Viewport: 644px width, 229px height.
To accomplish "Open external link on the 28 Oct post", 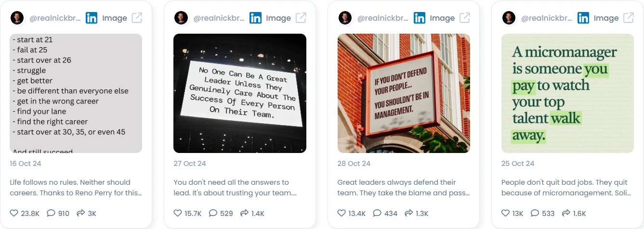I will point(465,18).
